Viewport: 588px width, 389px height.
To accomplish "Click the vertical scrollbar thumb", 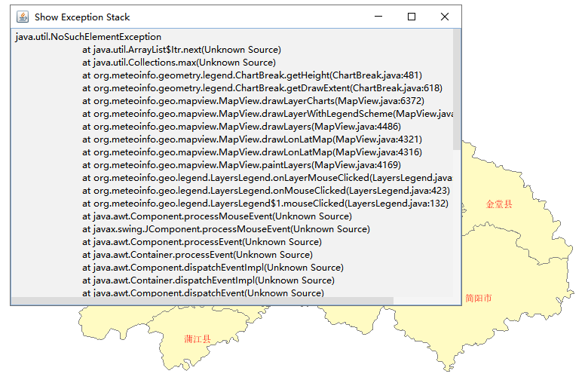I will [x=456, y=89].
